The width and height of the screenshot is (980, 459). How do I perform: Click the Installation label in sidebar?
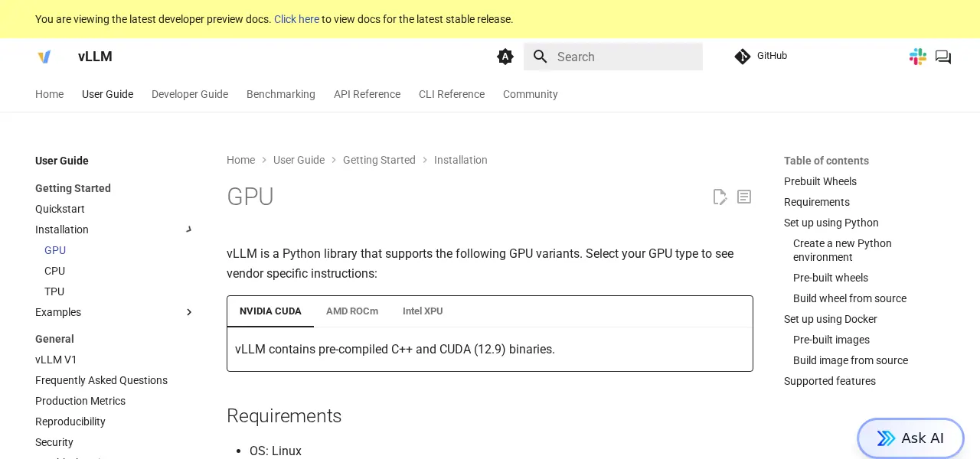62,229
